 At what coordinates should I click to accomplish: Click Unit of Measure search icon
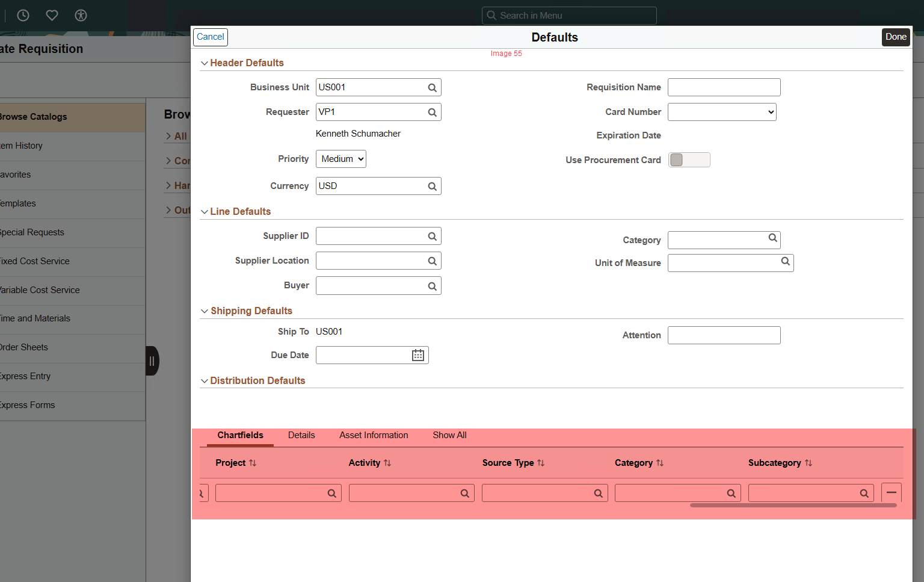pos(785,261)
